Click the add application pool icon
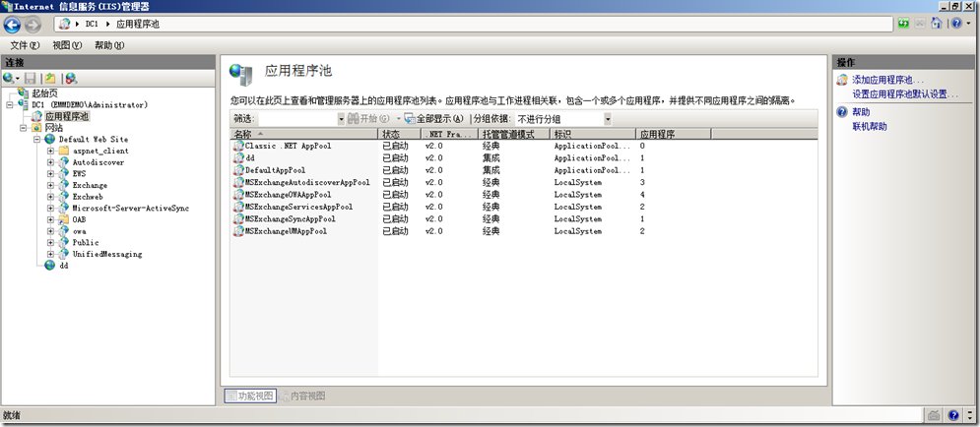Screen dimensions: 980x427 tap(842, 80)
